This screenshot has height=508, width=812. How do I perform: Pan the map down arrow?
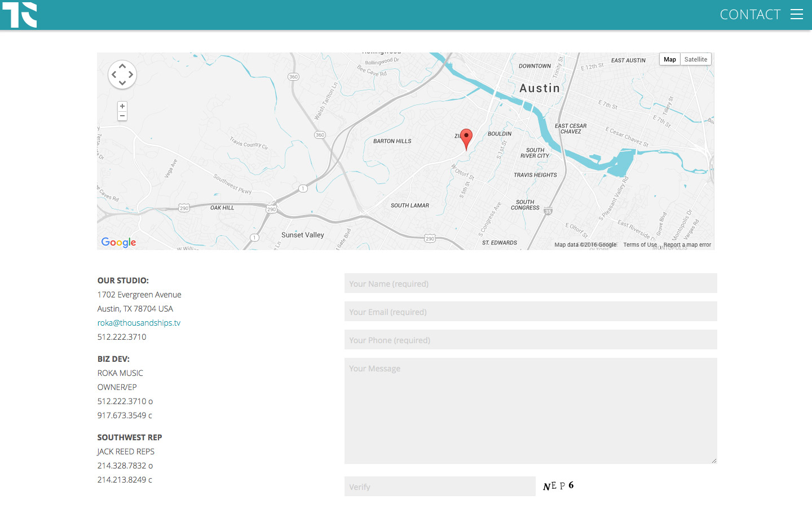tap(122, 83)
